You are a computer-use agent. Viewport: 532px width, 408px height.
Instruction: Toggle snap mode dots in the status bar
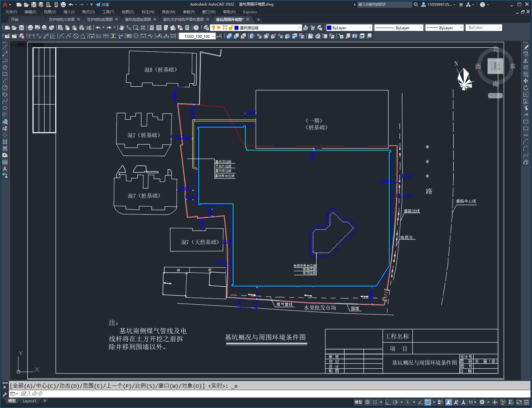[x=375, y=402]
